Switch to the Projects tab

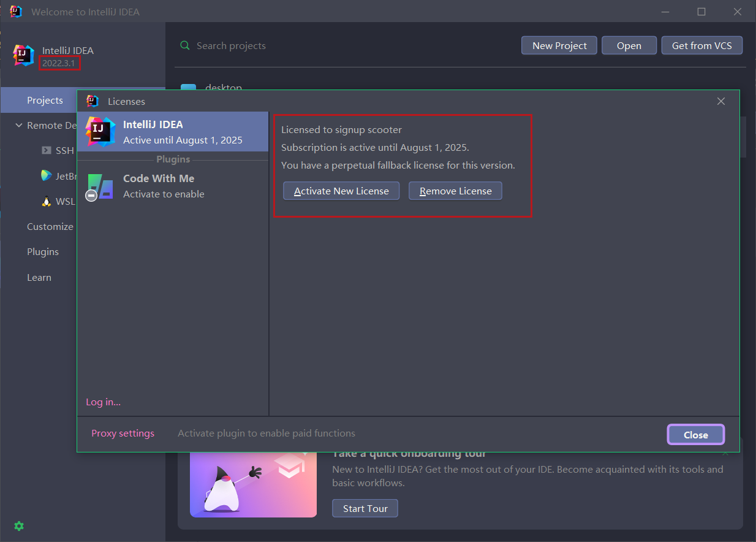pyautogui.click(x=45, y=101)
